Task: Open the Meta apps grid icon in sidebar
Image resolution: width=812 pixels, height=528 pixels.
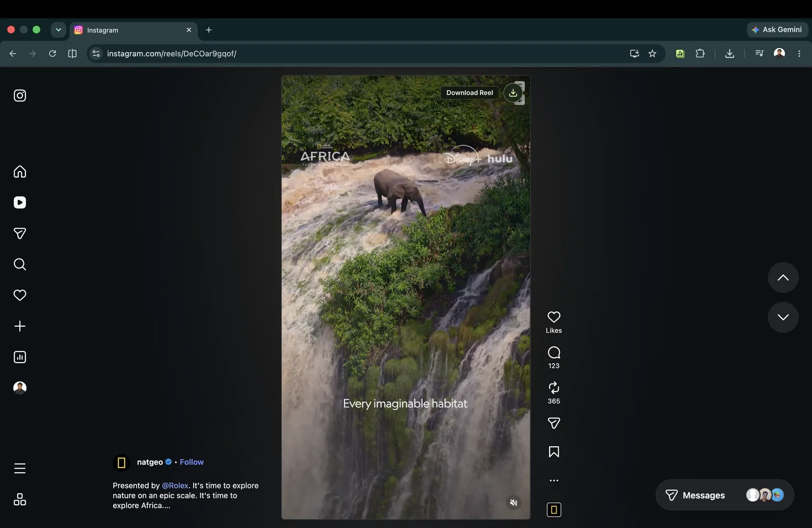Action: coord(20,500)
